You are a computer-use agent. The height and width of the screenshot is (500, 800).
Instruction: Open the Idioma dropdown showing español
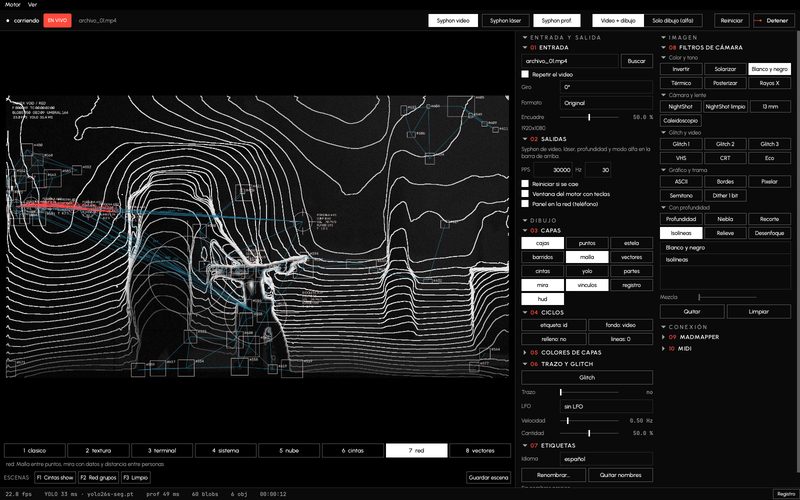(x=606, y=459)
